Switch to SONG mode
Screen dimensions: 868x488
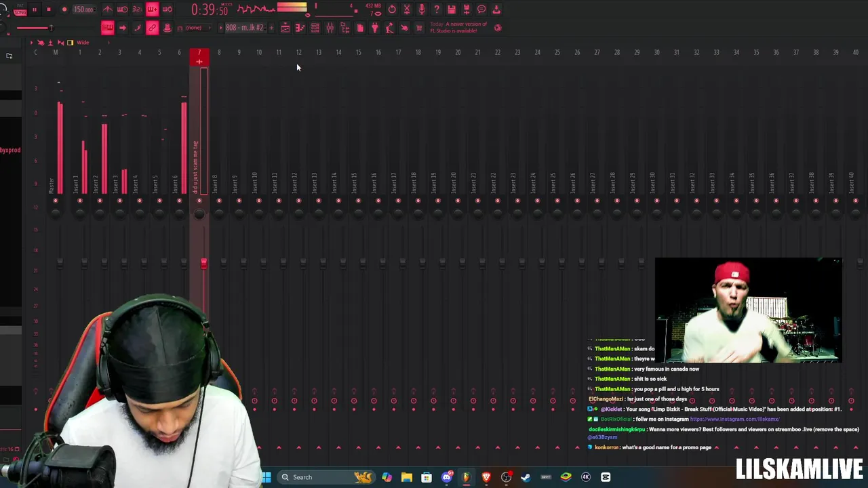click(20, 13)
